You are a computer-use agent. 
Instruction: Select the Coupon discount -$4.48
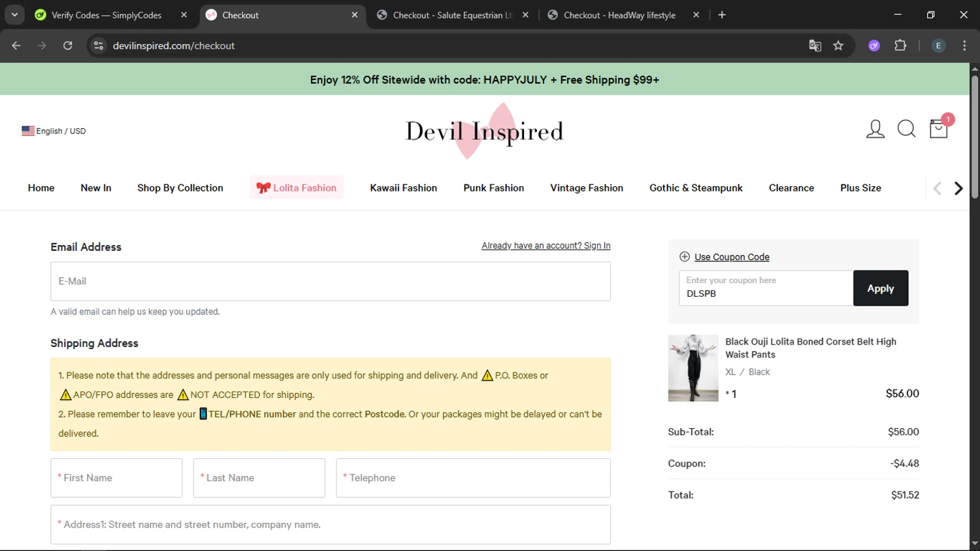coord(904,463)
